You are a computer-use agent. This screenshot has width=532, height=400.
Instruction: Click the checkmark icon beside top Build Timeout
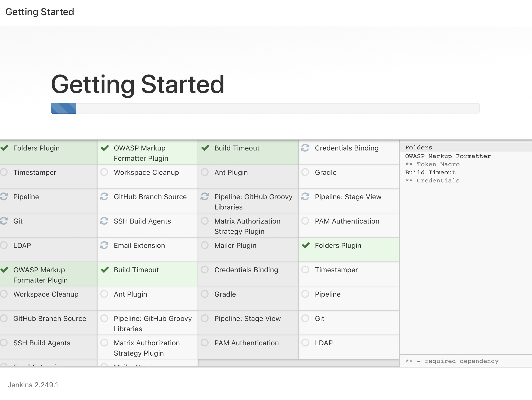pyautogui.click(x=205, y=148)
